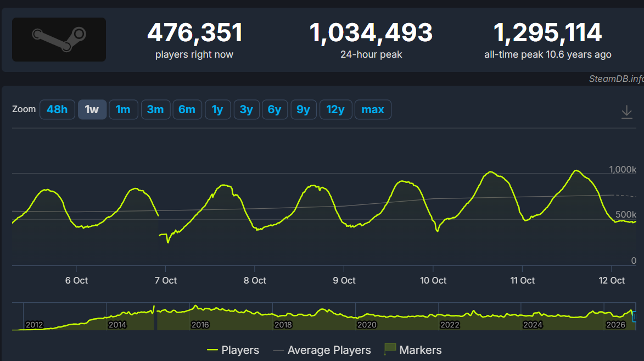
Task: Click 2020 in the navigator timeline
Action: click(x=367, y=325)
